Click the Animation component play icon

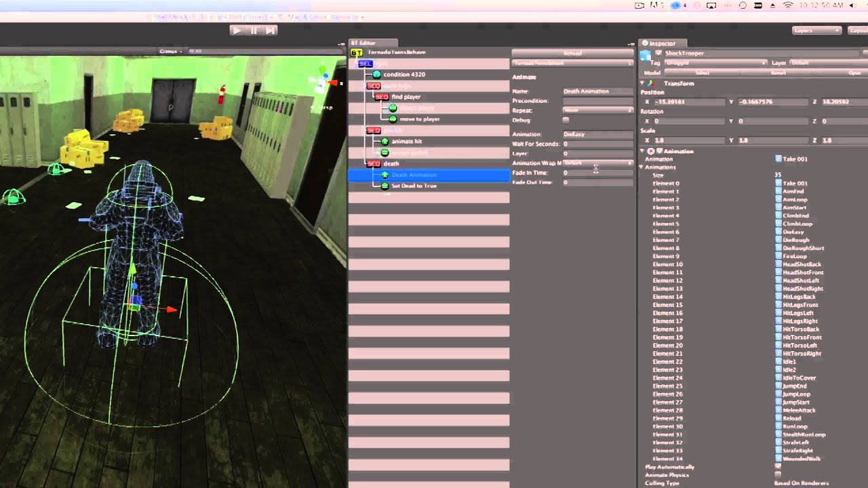click(651, 151)
